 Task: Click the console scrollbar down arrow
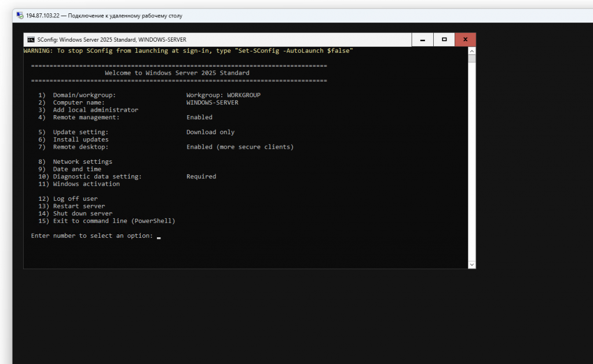point(471,264)
